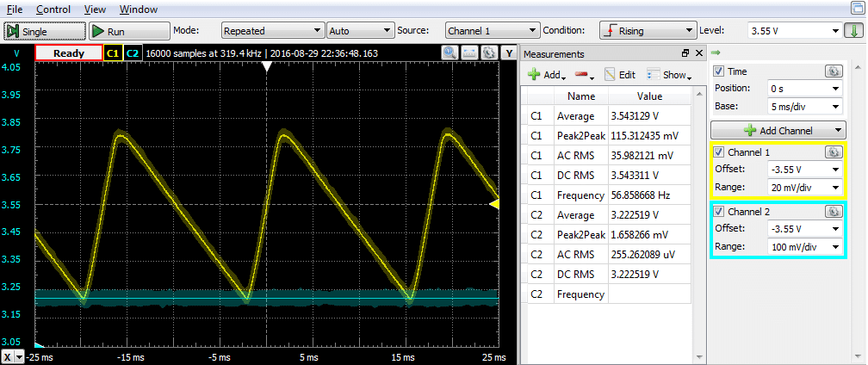
Task: Open the Auto trigger mode dropdown
Action: pyautogui.click(x=360, y=31)
